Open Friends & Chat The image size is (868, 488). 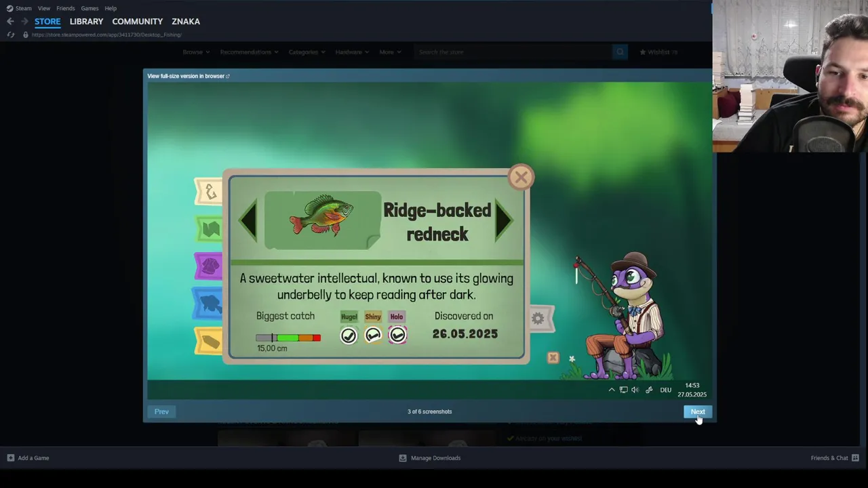pos(829,458)
